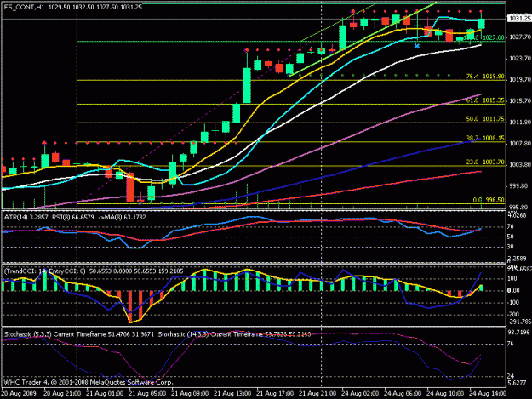
Task: Click the 21 Aug 21:00 time axis label
Action: click(317, 394)
